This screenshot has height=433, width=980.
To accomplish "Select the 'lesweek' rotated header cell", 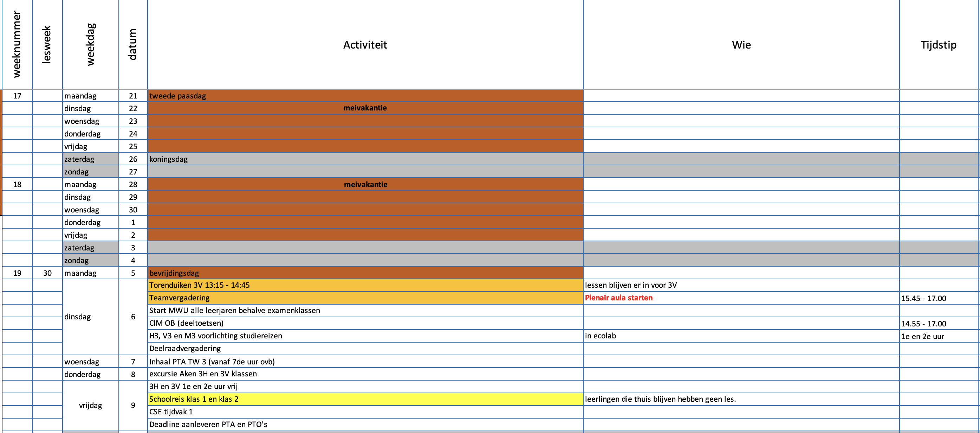I will pos(47,45).
